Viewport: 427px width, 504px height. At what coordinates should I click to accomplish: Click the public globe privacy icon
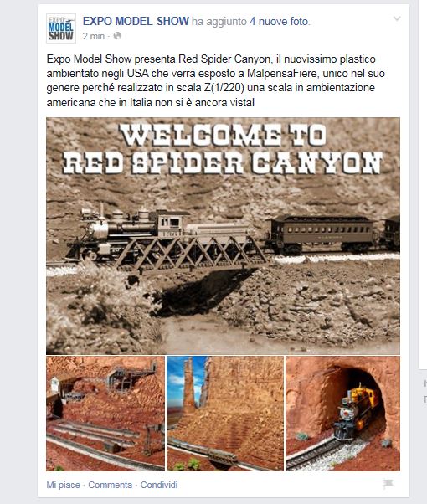point(117,36)
